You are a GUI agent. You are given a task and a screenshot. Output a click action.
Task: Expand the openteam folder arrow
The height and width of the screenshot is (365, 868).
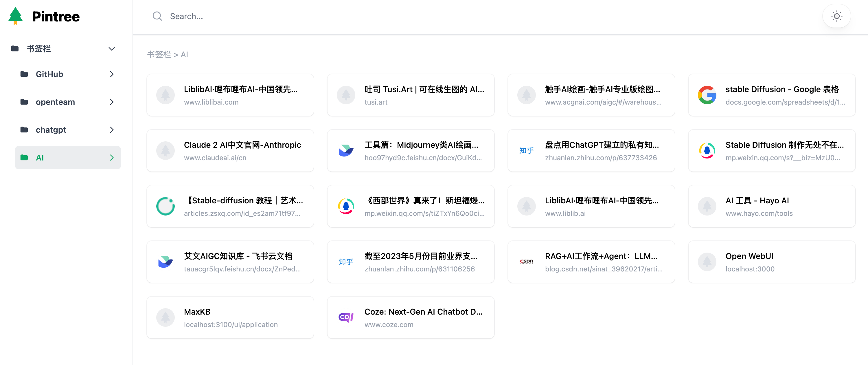(x=111, y=102)
